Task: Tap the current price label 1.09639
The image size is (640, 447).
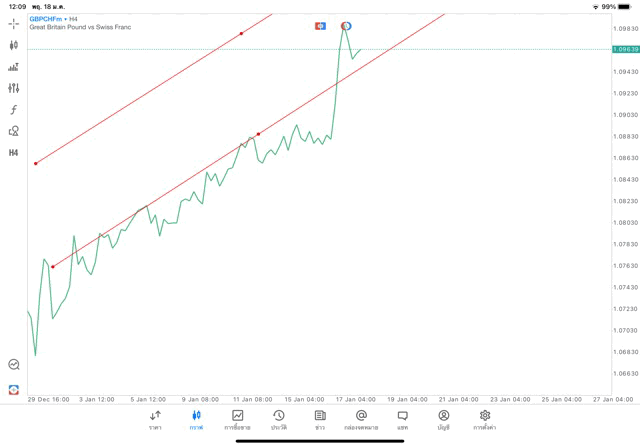Action: coord(626,49)
